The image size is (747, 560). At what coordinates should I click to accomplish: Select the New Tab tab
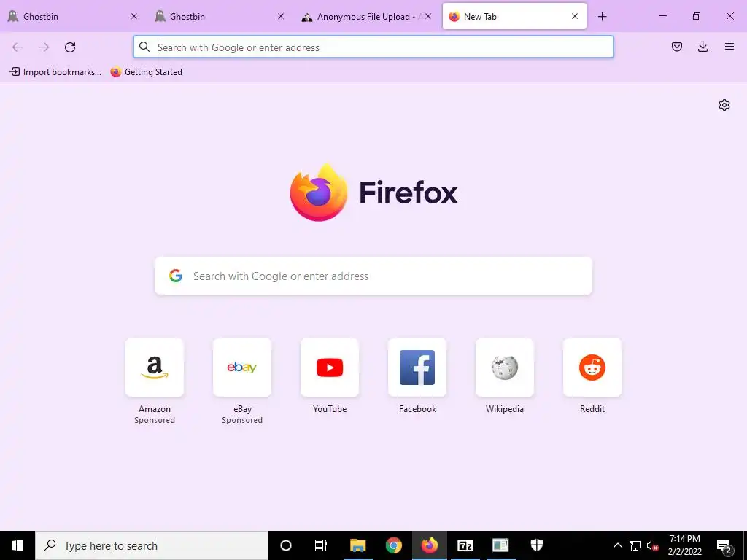(514, 17)
